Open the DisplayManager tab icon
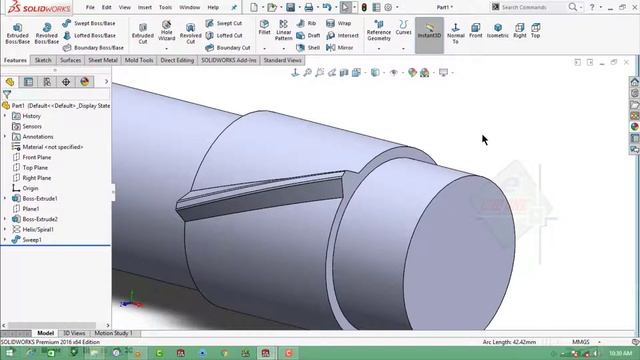The height and width of the screenshot is (360, 640). [85, 82]
